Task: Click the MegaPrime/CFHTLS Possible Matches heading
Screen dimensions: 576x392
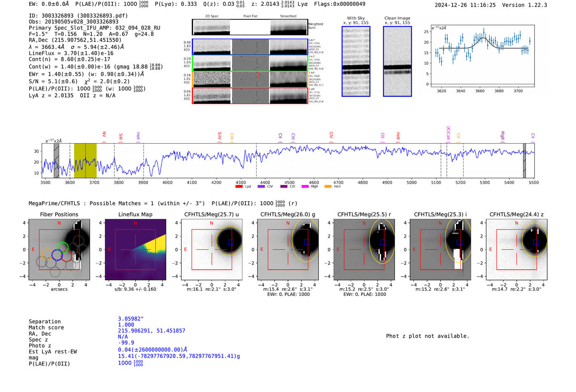Action: click(117, 203)
